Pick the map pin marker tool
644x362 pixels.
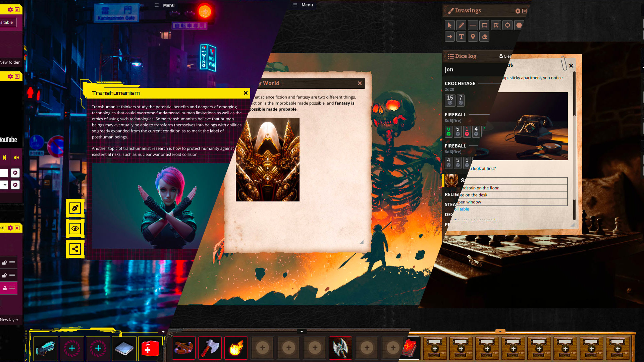[473, 37]
